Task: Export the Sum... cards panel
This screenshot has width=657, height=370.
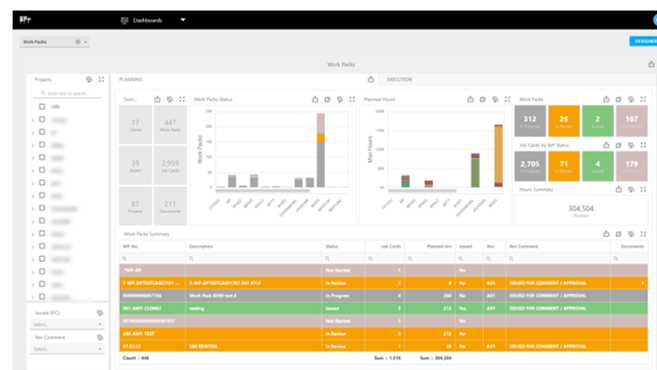Action: click(x=157, y=99)
